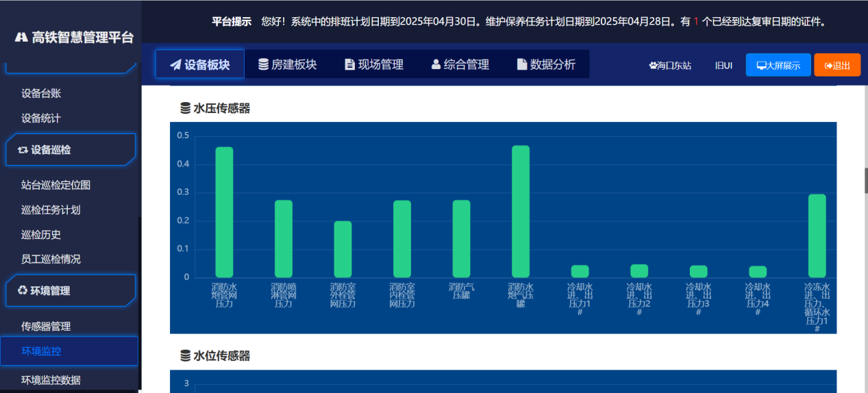Select 环境监控 in sidebar
The height and width of the screenshot is (393, 868).
(69, 351)
